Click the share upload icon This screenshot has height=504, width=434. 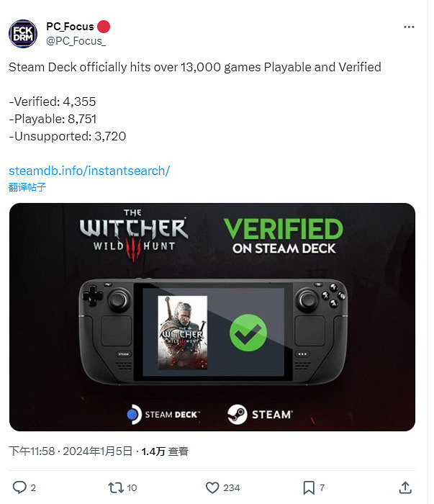[405, 487]
